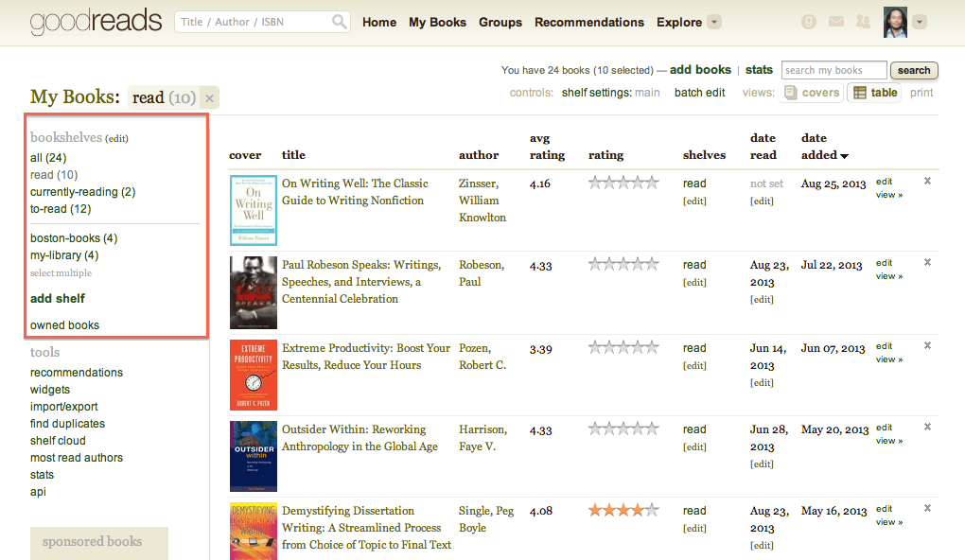Screen dimensions: 965x560
Task: View the Extreme Productivity review
Action: tap(888, 359)
